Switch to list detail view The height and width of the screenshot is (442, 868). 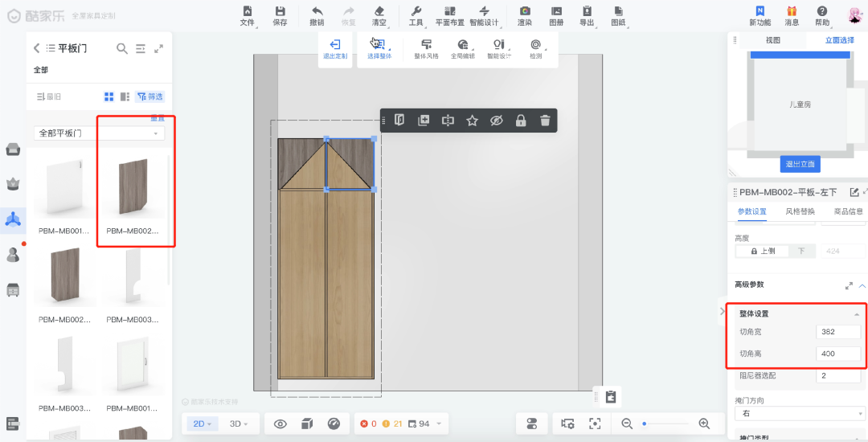coord(125,96)
